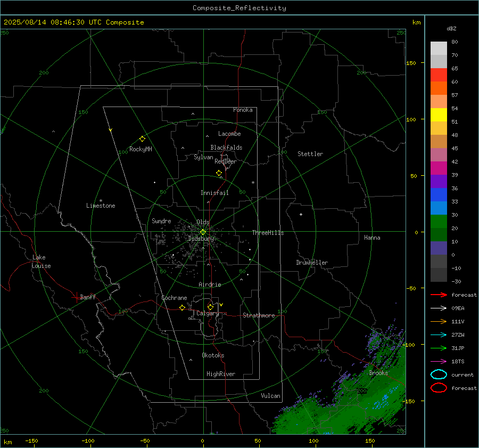479x448 pixels.
Task: Select the asterisk marker above Limestone
Action: (101, 201)
